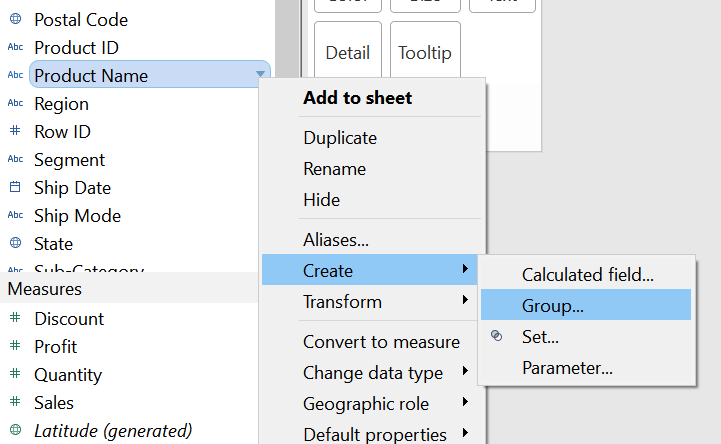This screenshot has height=444, width=721.
Task: Click the number icon beside Row ID
Action: [15, 132]
